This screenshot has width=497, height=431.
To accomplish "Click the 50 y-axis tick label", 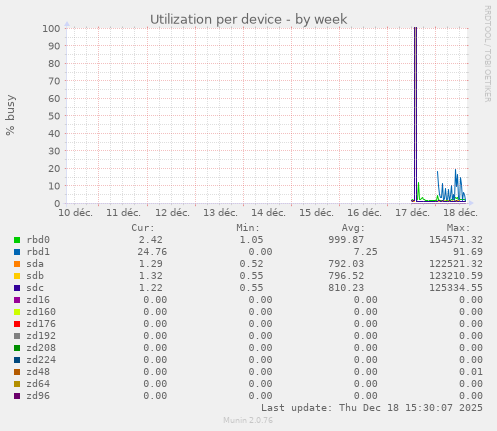I will (54, 116).
